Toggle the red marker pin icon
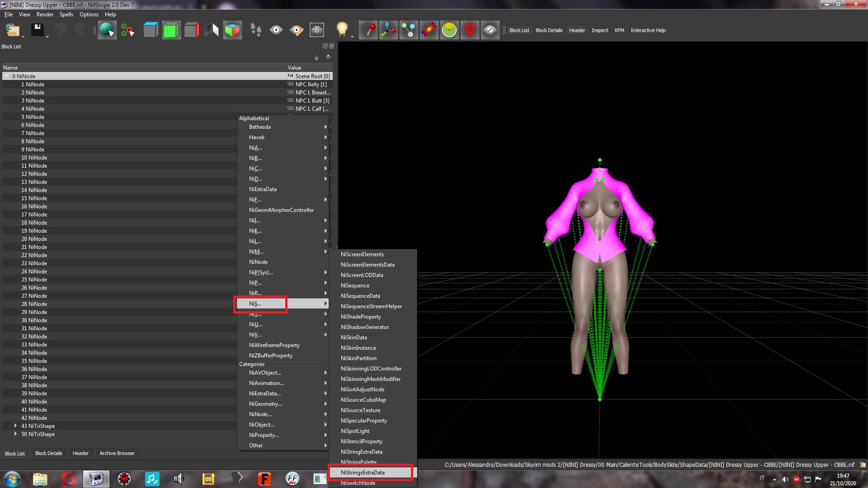Screen dimensions: 868x488 470,30
